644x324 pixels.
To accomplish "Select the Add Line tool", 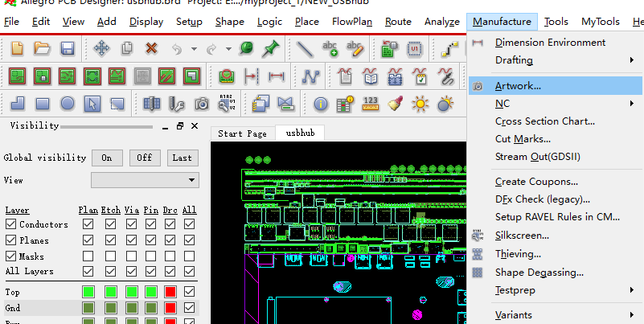I will 305,49.
